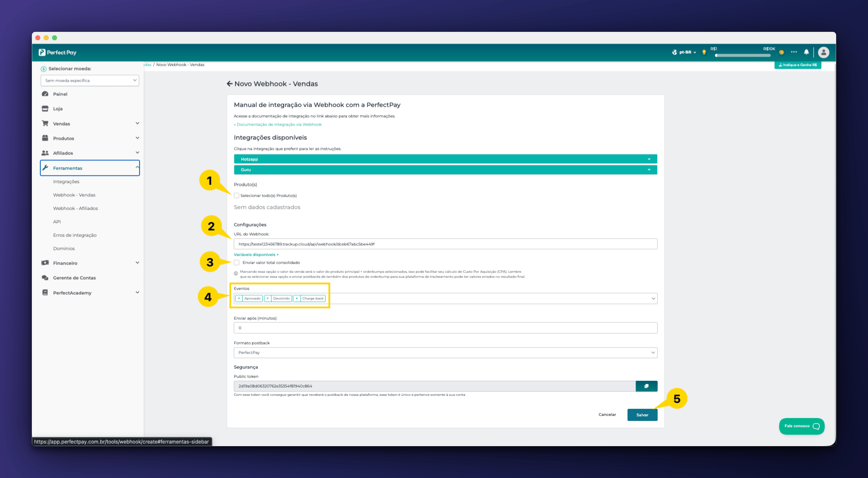The image size is (868, 478).
Task: Remove the Devolvido event tag
Action: pyautogui.click(x=268, y=298)
